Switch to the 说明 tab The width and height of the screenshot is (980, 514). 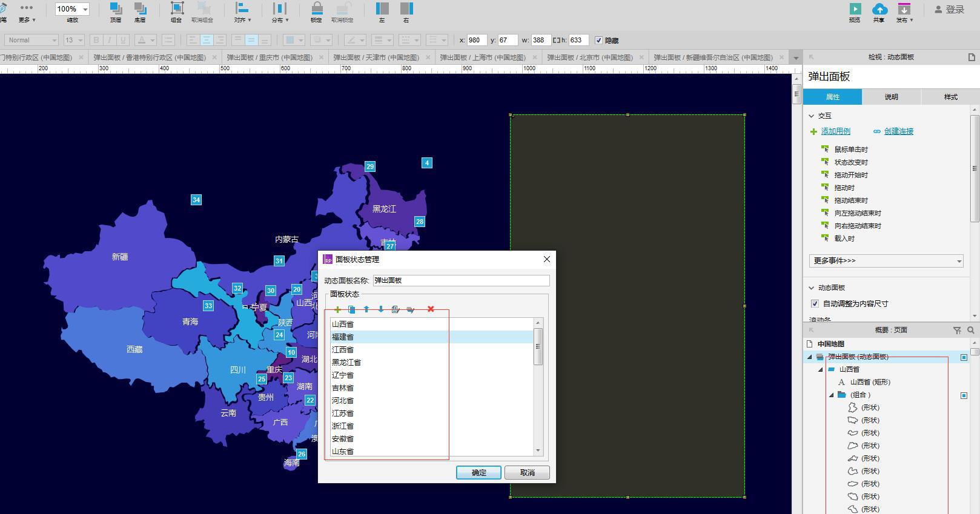[892, 97]
